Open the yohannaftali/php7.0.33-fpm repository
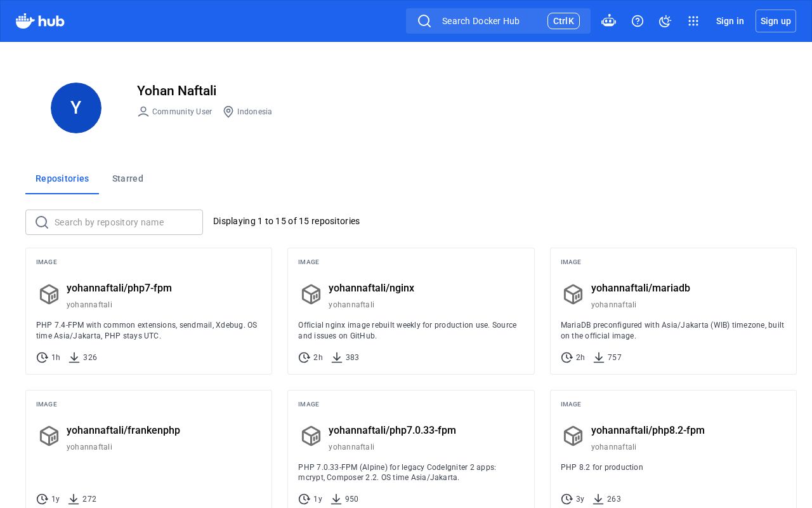 click(392, 431)
